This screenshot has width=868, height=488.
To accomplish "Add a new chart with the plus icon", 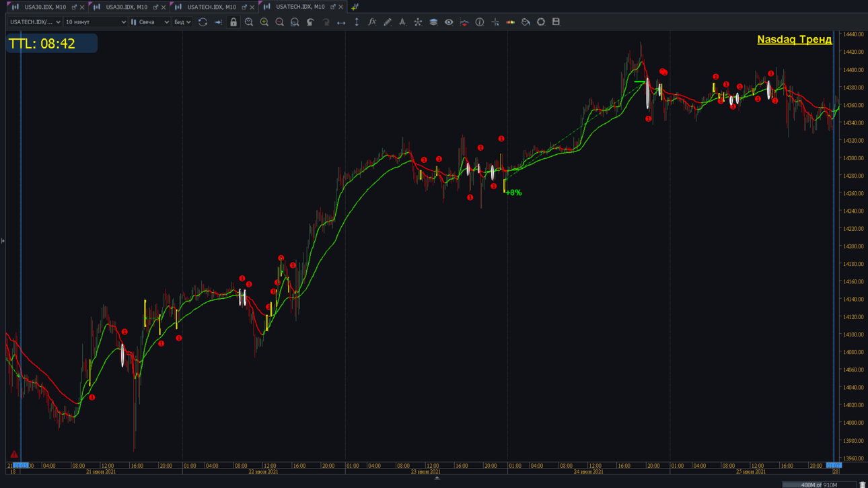I will click(x=355, y=7).
